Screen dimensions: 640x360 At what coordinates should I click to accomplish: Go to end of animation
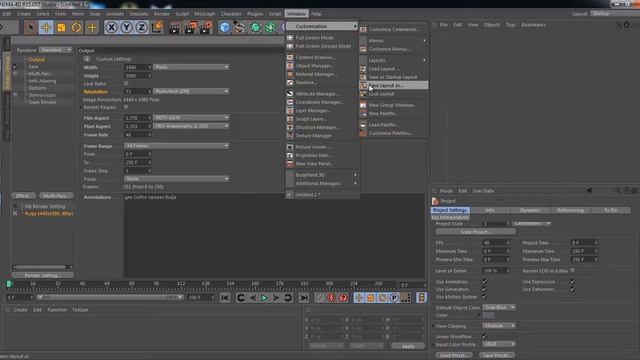(304, 298)
